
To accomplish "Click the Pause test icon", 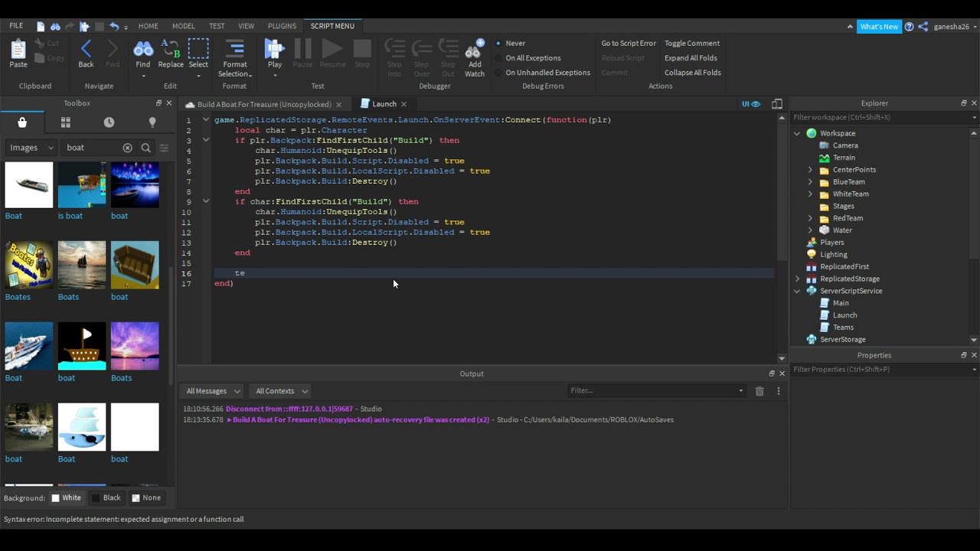I will [302, 49].
